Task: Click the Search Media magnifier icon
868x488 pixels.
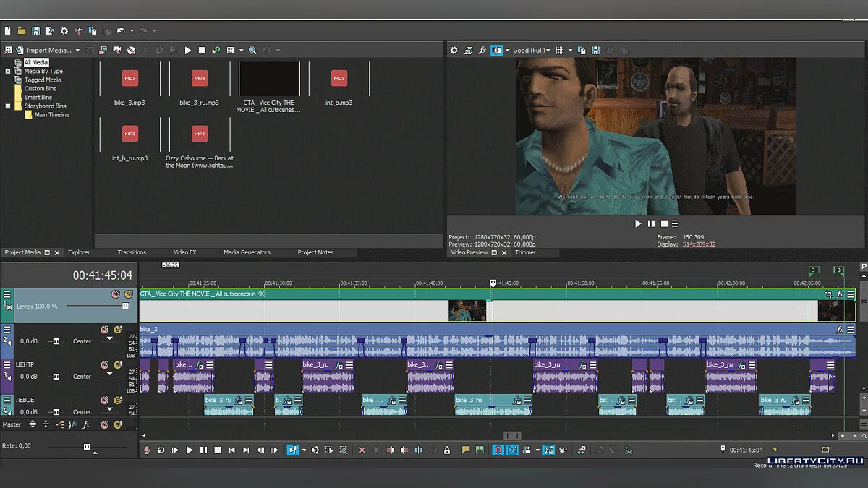Action: point(252,51)
